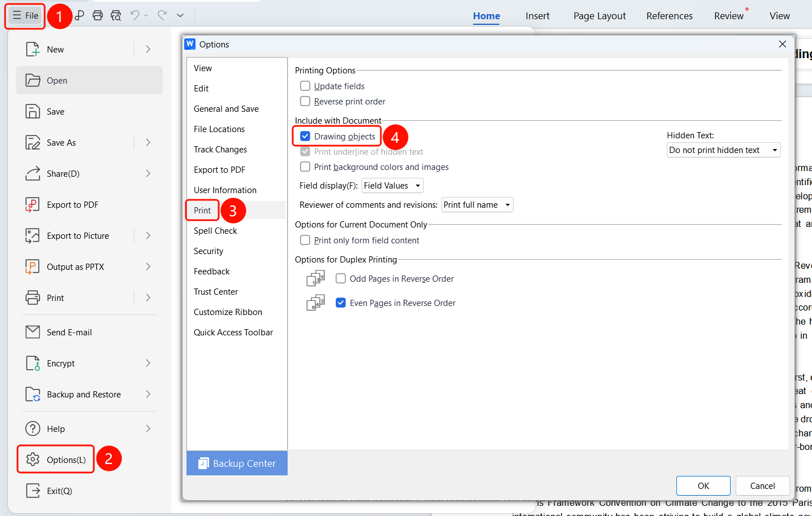Click the Options(L) gear icon
812x516 pixels.
(33, 460)
